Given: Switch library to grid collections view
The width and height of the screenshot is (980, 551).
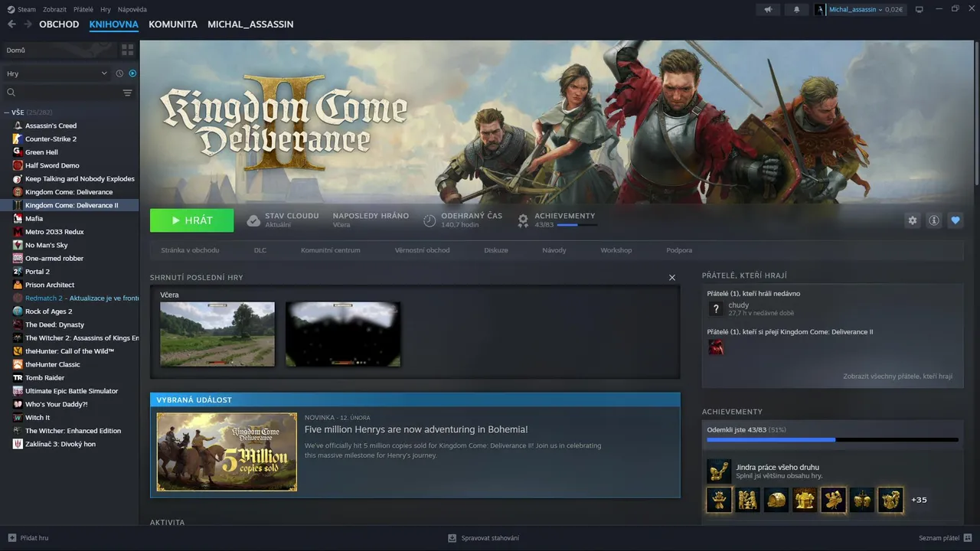Looking at the screenshot, I should click(x=127, y=50).
